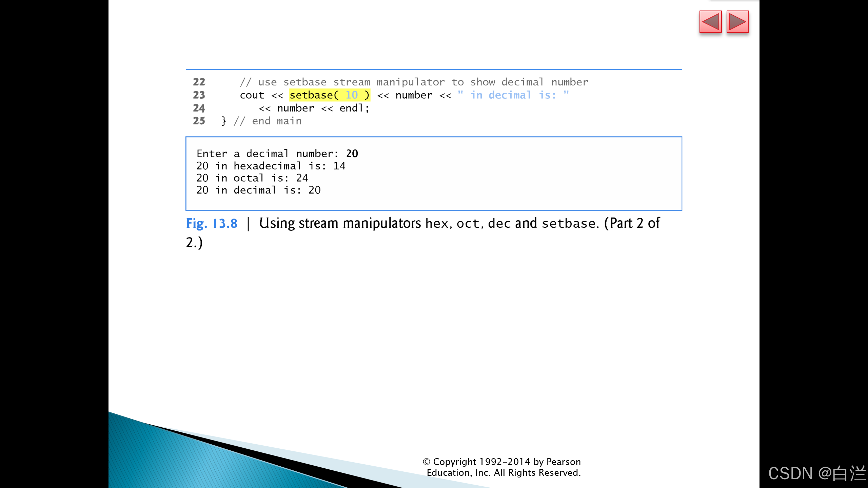Image resolution: width=868 pixels, height=488 pixels.
Task: Click "Enter a decimal number: 20" output line
Action: 277,154
